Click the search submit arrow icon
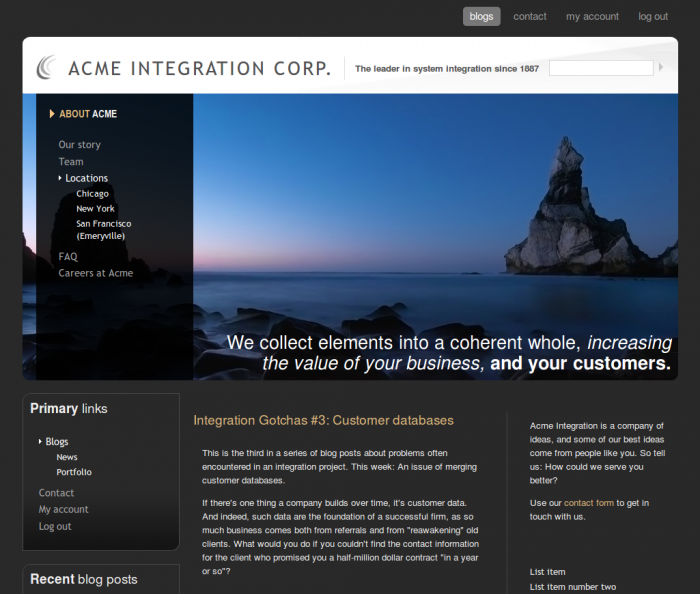The image size is (700, 594). pos(661,68)
